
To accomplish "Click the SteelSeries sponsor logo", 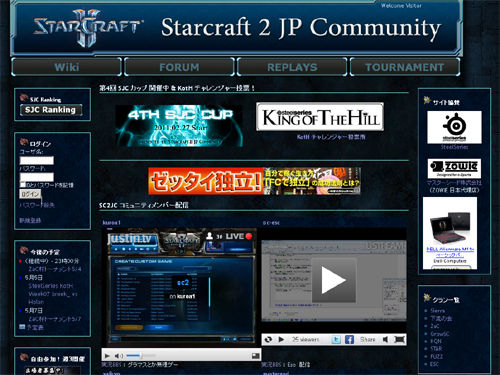I will coord(454,127).
